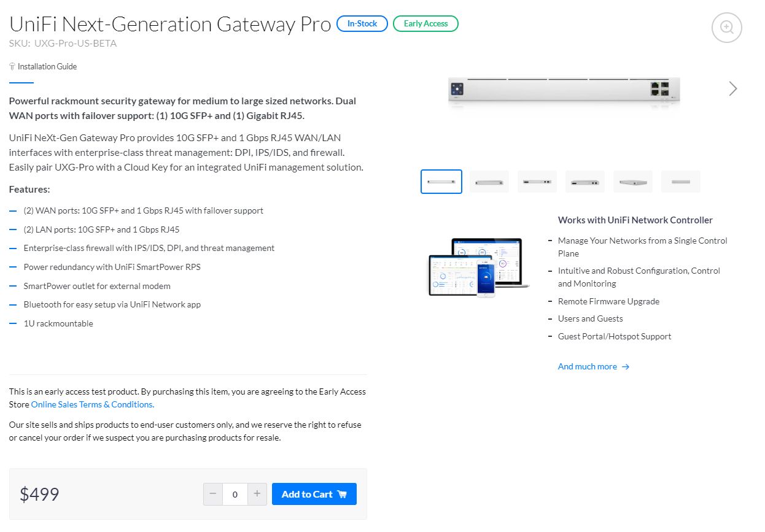The width and height of the screenshot is (765, 532).
Task: Click the arrow icon after And much more
Action: pyautogui.click(x=625, y=366)
